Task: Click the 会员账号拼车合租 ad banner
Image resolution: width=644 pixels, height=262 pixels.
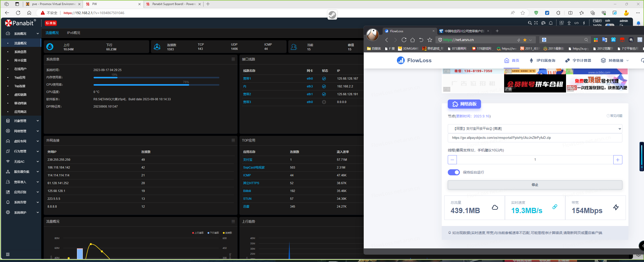Action: pyautogui.click(x=535, y=83)
